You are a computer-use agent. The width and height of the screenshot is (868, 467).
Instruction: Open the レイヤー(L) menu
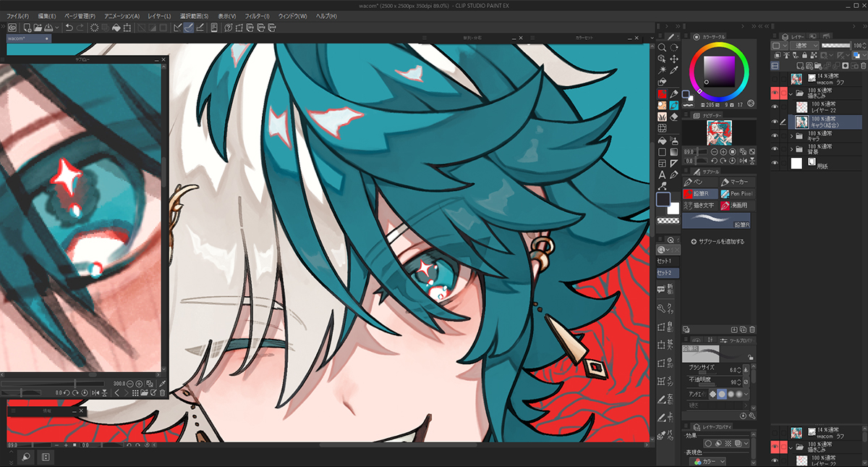(x=158, y=16)
